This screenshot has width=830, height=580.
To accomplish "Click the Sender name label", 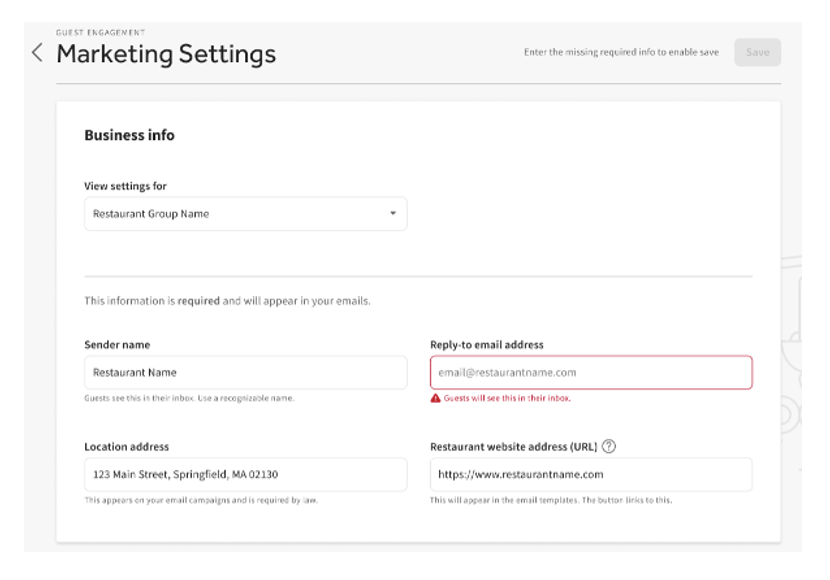I will 117,345.
